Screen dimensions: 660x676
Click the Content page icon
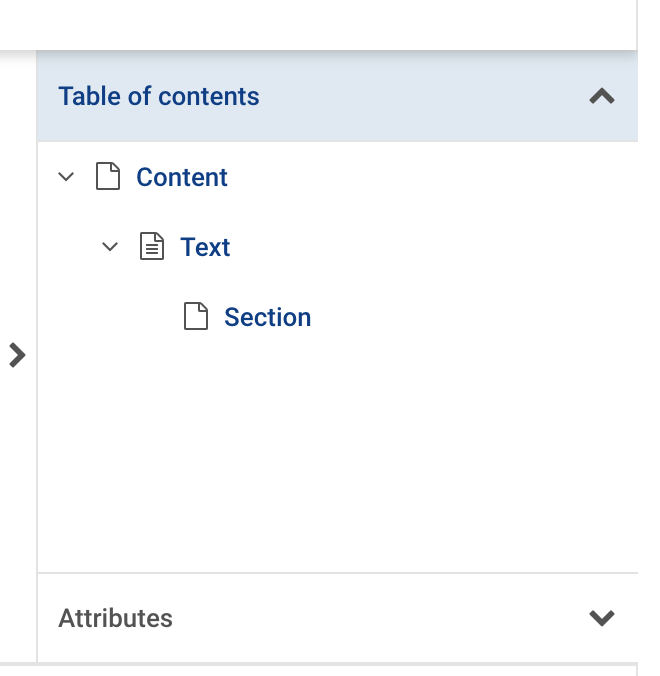click(107, 177)
